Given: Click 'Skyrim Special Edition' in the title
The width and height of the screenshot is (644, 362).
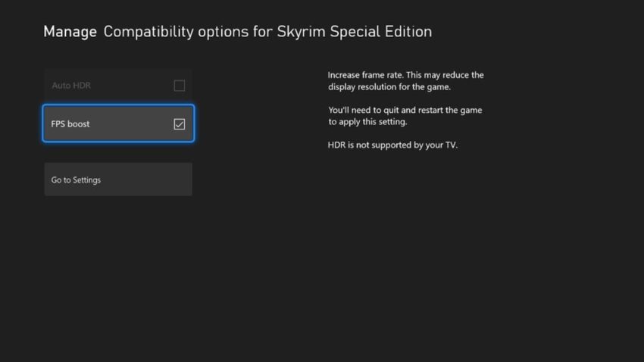Looking at the screenshot, I should (x=355, y=32).
